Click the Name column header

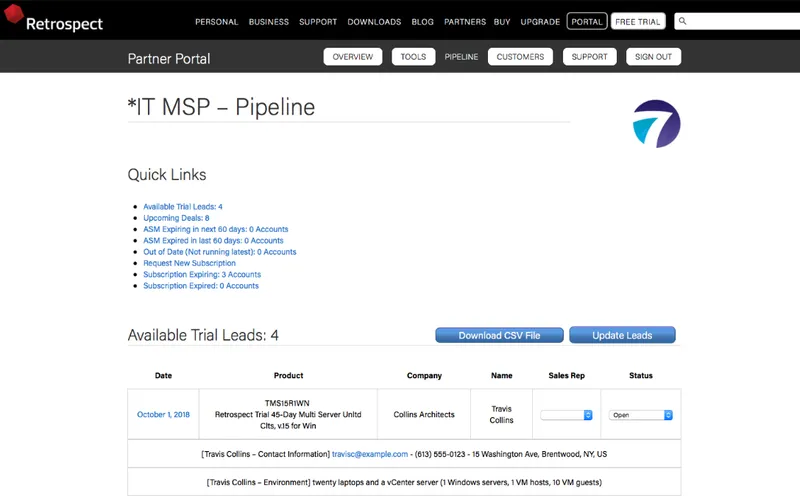(x=502, y=376)
